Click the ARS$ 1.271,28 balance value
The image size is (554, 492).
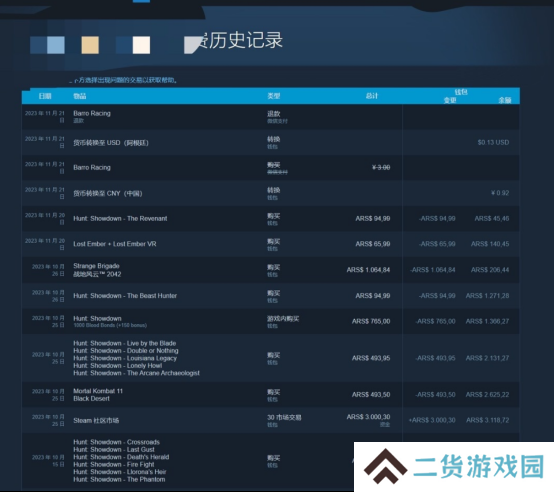coord(488,296)
